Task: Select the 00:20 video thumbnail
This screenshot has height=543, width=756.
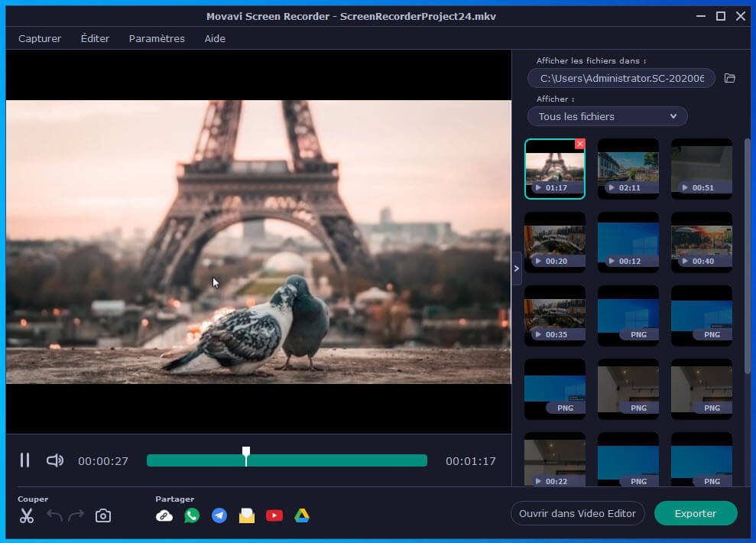Action: (554, 242)
